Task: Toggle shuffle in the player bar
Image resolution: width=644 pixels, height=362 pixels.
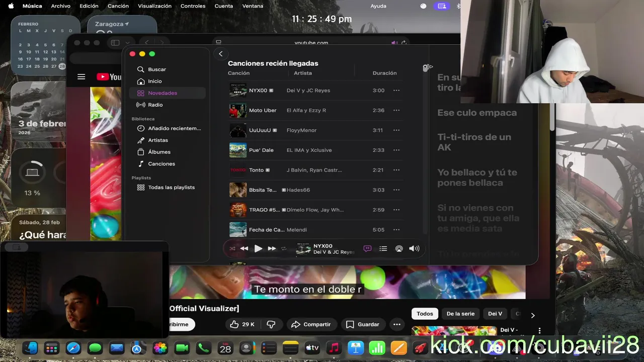Action: tap(232, 248)
